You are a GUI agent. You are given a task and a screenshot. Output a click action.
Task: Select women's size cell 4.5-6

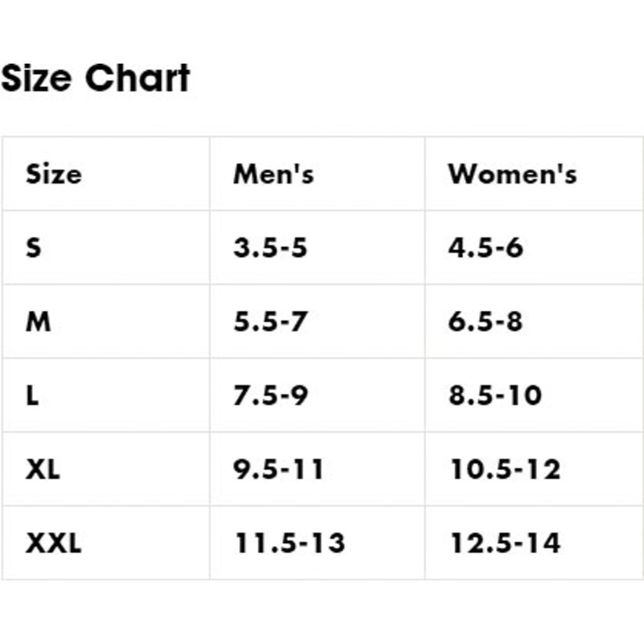[x=485, y=248]
